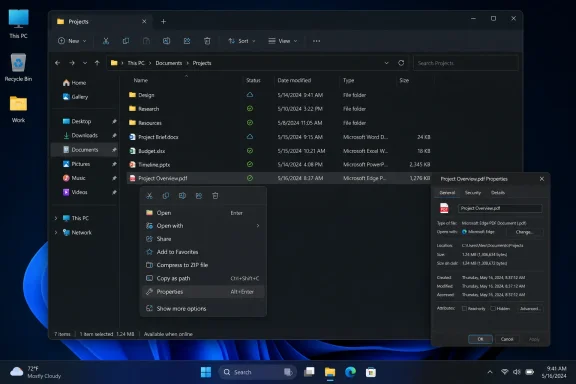Click the Cut icon in the Explorer toolbar
The width and height of the screenshot is (576, 384).
coord(106,41)
